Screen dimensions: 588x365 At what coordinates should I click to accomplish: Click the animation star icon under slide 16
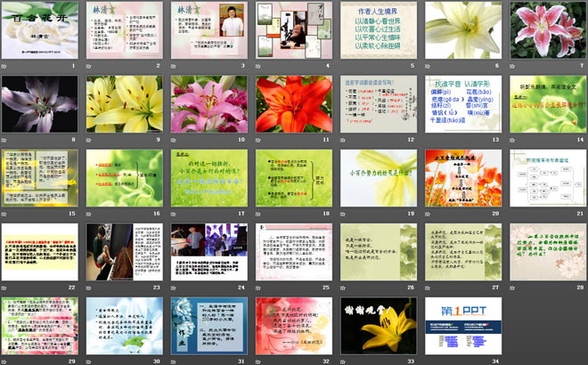[89, 214]
